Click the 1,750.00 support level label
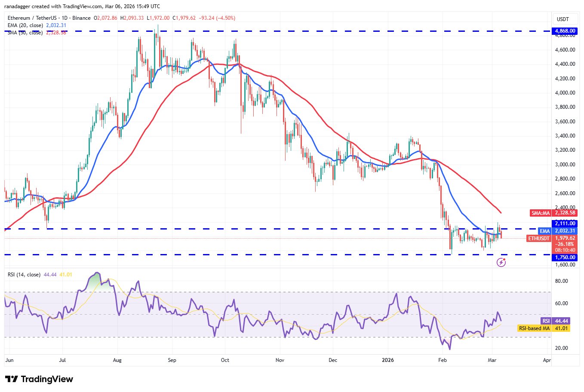This screenshot has height=392, width=584. tap(565, 257)
